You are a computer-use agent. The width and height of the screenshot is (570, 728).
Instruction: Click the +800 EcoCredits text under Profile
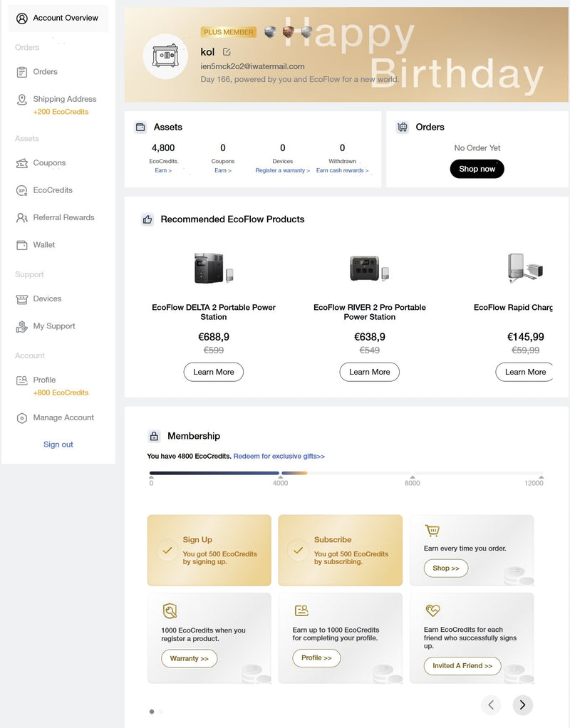pos(61,392)
